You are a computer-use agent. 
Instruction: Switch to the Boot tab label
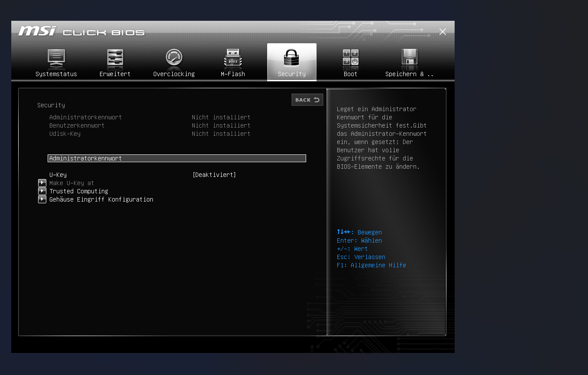pyautogui.click(x=351, y=74)
